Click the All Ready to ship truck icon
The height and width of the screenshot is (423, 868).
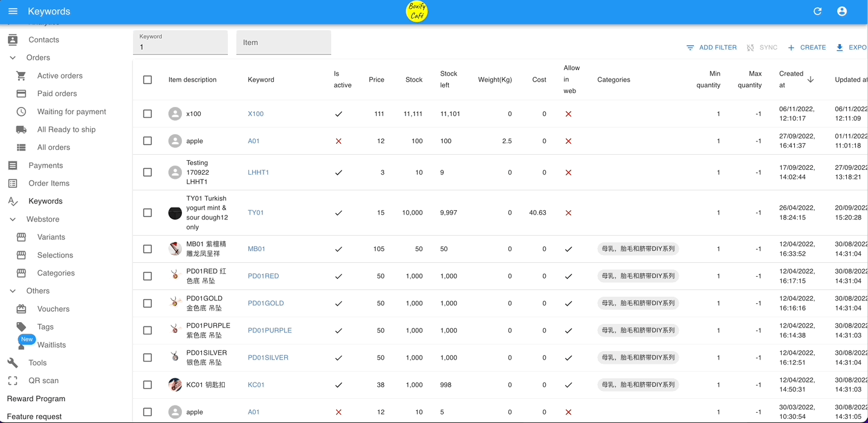pos(20,129)
